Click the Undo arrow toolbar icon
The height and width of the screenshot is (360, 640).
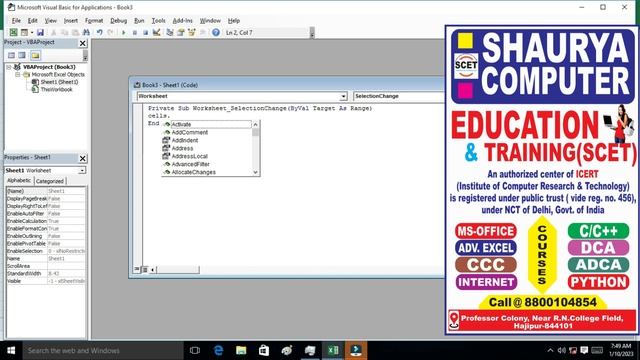click(x=99, y=32)
